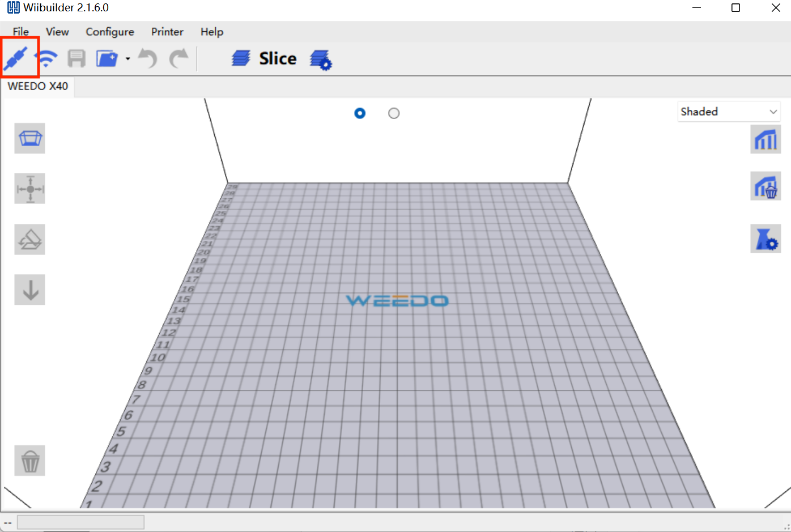Click the chart with trash basket icon
791x532 pixels.
[x=766, y=186]
